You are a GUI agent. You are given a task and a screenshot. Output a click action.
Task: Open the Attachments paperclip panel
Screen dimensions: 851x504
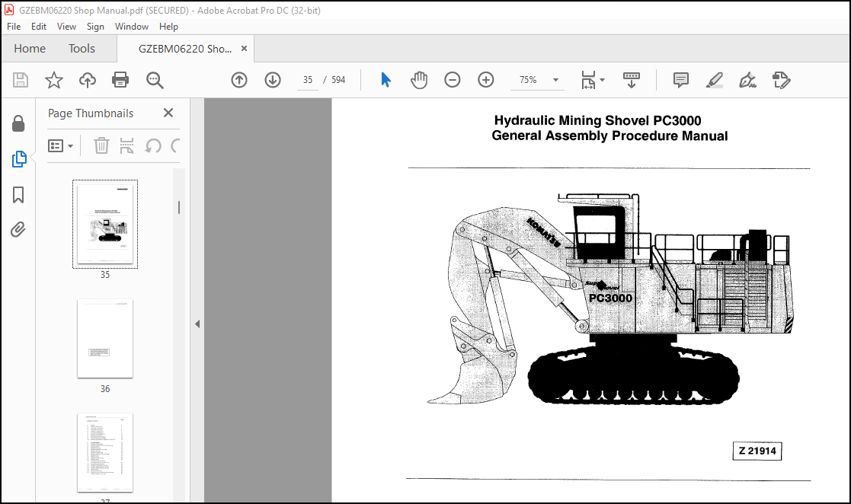18,230
